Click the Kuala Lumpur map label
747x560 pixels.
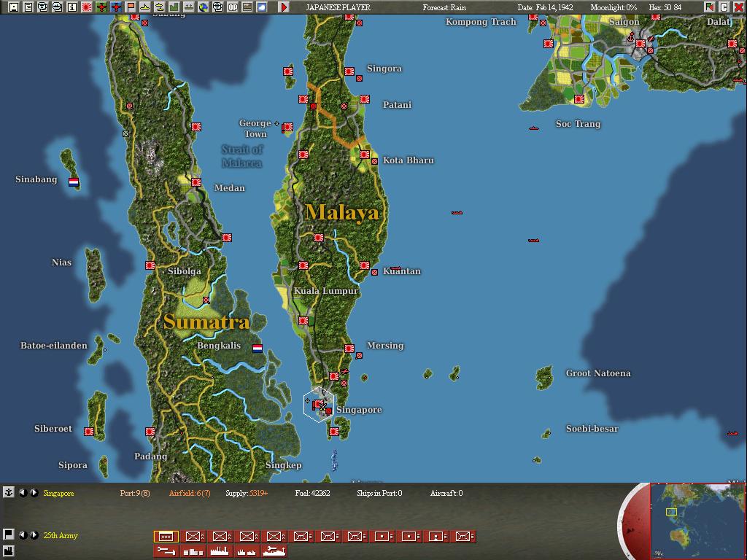point(326,290)
